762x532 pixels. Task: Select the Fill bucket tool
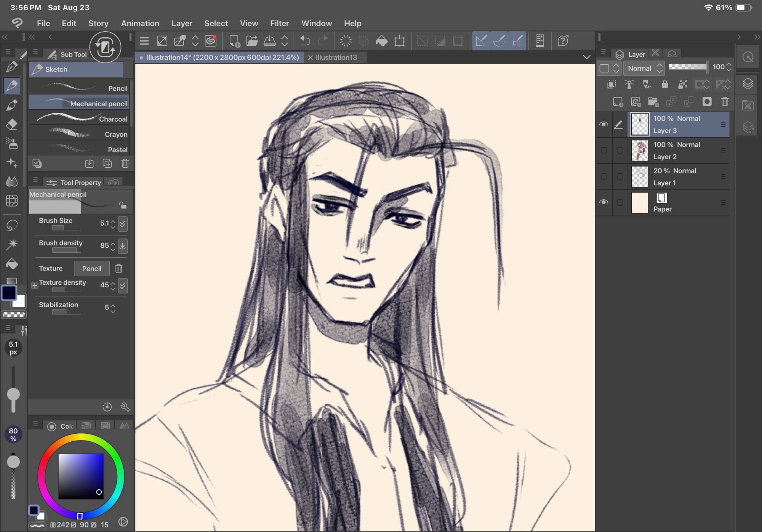pyautogui.click(x=12, y=264)
